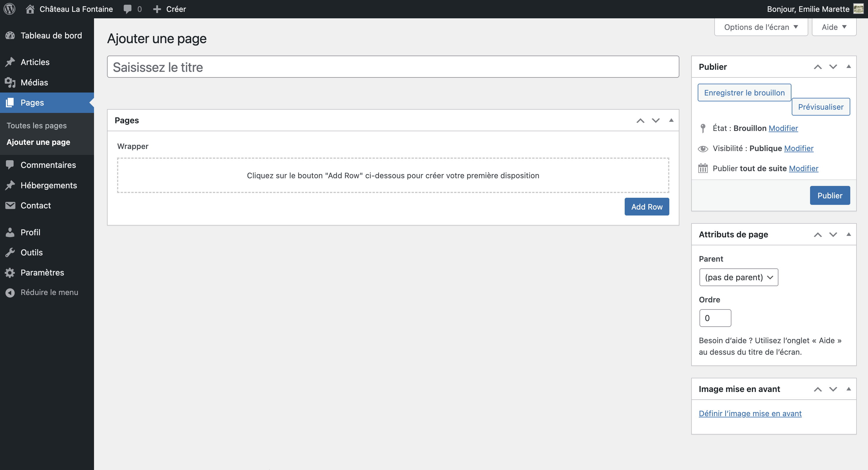Image resolution: width=868 pixels, height=470 pixels.
Task: Collapse the Publier panel
Action: (x=849, y=67)
